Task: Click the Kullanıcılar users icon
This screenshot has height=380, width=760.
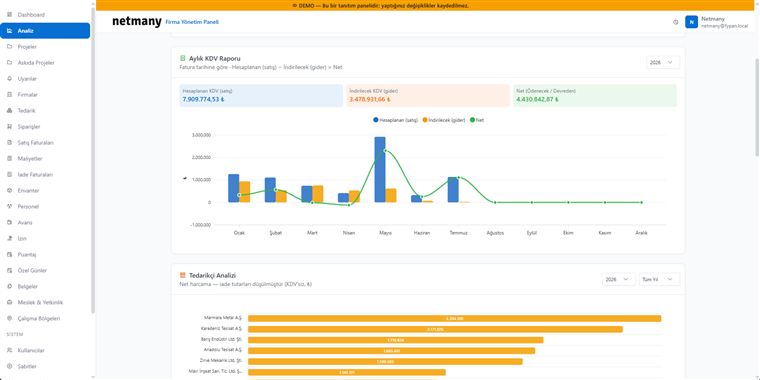Action: point(10,350)
